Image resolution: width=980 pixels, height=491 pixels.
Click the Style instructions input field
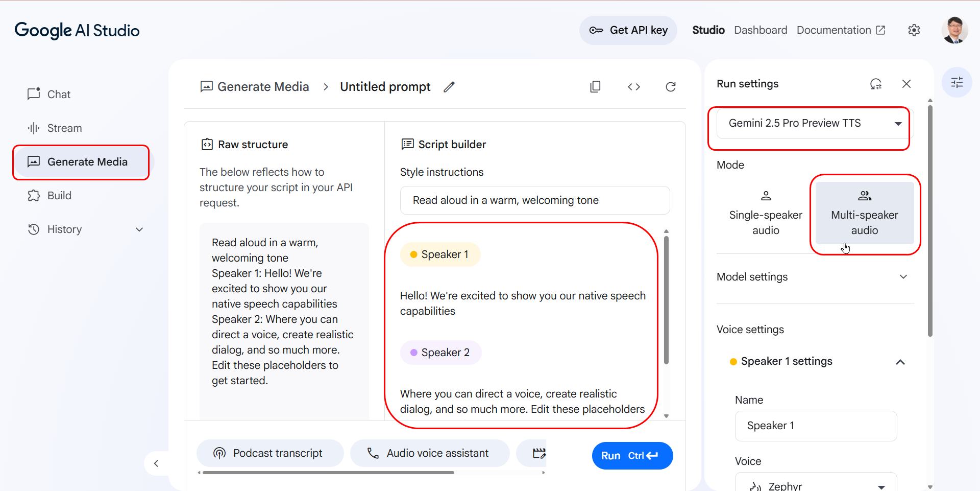(x=535, y=200)
